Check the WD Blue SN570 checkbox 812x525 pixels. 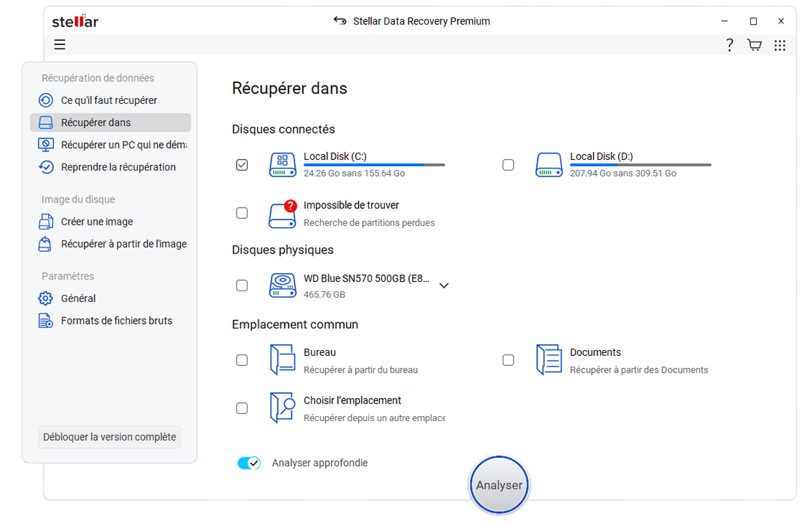click(x=242, y=285)
